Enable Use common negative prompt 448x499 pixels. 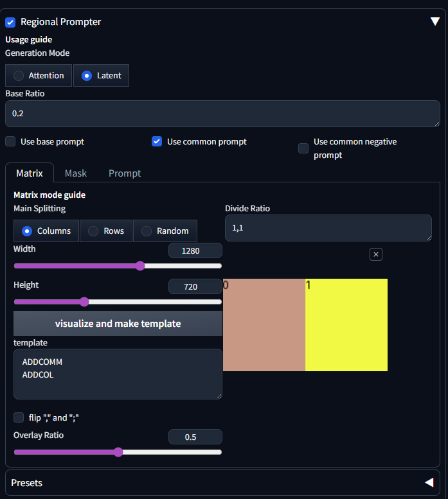303,148
